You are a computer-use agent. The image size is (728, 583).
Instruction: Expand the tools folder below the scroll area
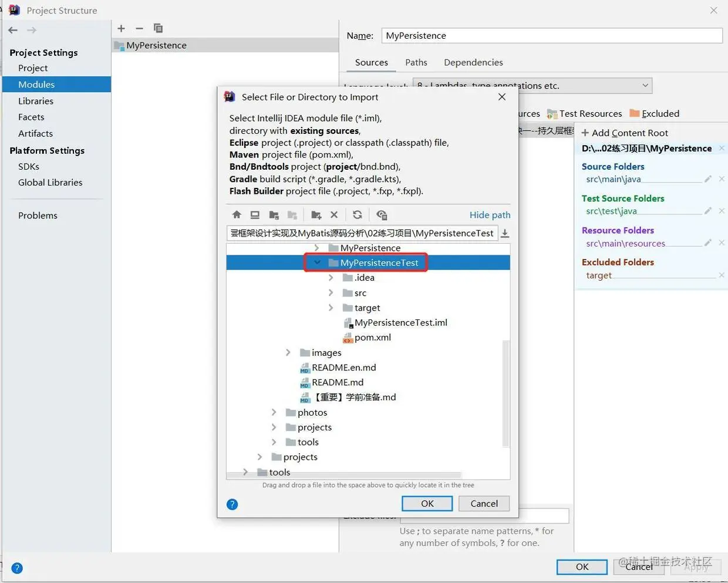click(x=245, y=472)
